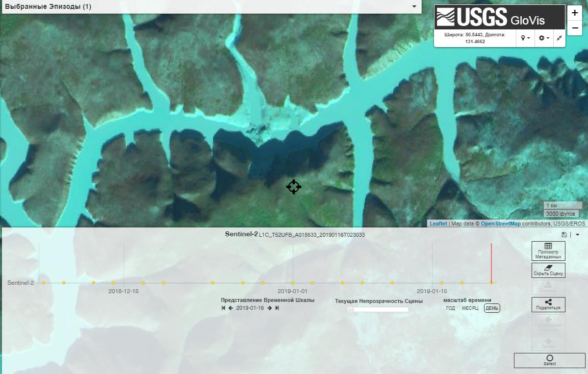Screen dimensions: 588x374
Task: Jump to first scene in timeline
Action: (223, 308)
